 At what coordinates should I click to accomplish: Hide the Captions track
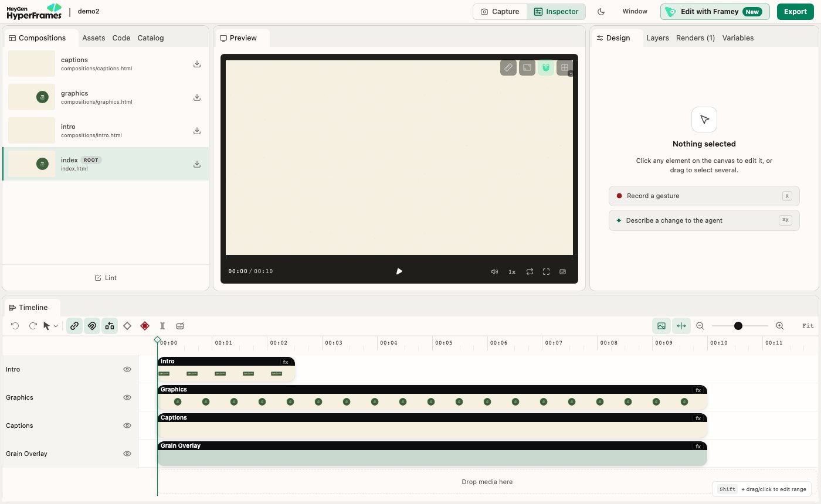click(x=127, y=425)
